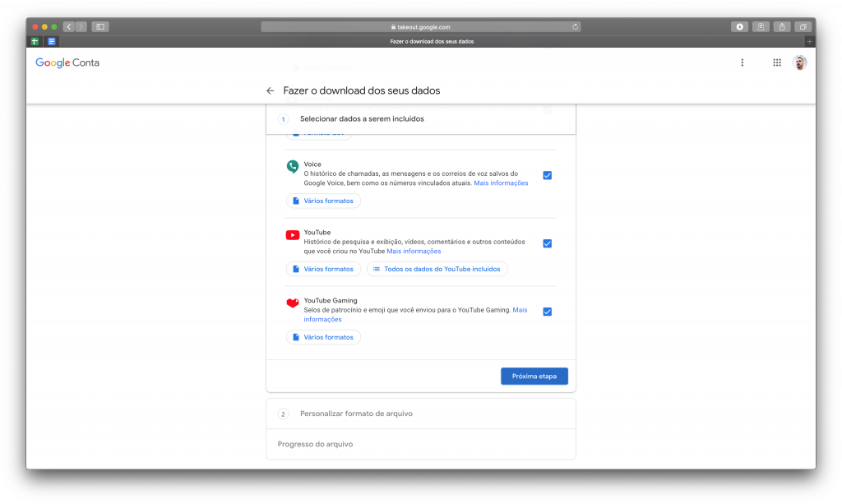The image size is (842, 504).
Task: Open YouTube's Vários formatos button
Action: point(323,269)
